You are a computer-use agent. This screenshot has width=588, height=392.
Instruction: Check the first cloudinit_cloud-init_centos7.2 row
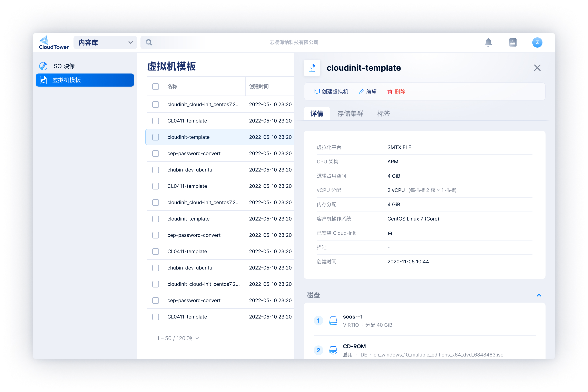pyautogui.click(x=156, y=105)
